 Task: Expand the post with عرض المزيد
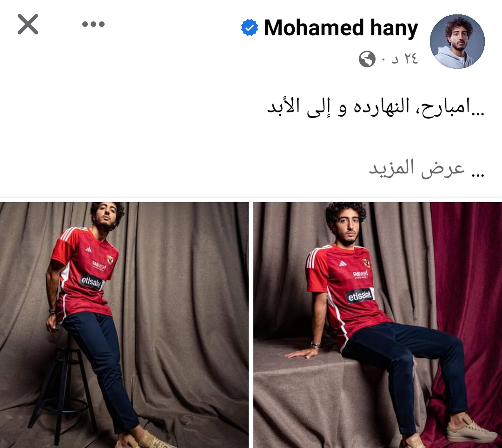(426, 168)
